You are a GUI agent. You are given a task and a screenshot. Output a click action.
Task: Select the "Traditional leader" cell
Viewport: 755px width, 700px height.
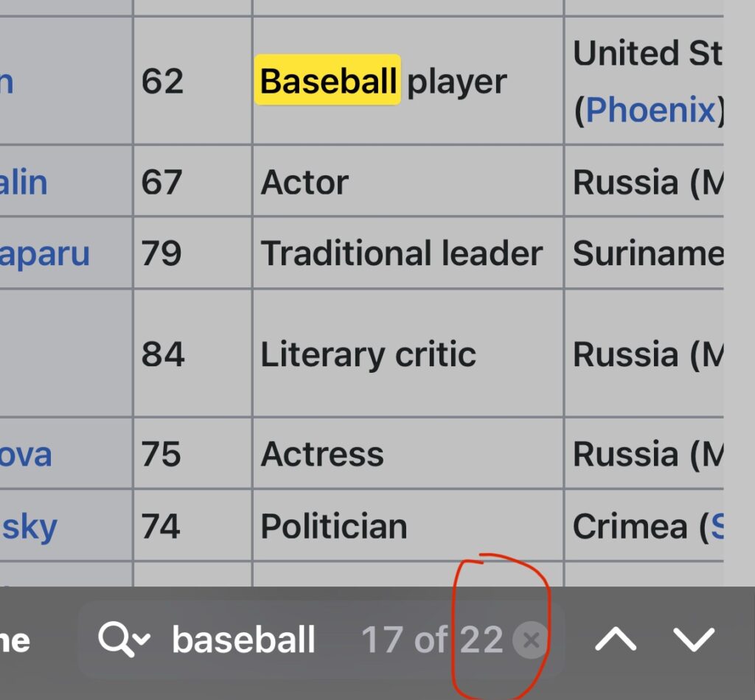coord(402,253)
